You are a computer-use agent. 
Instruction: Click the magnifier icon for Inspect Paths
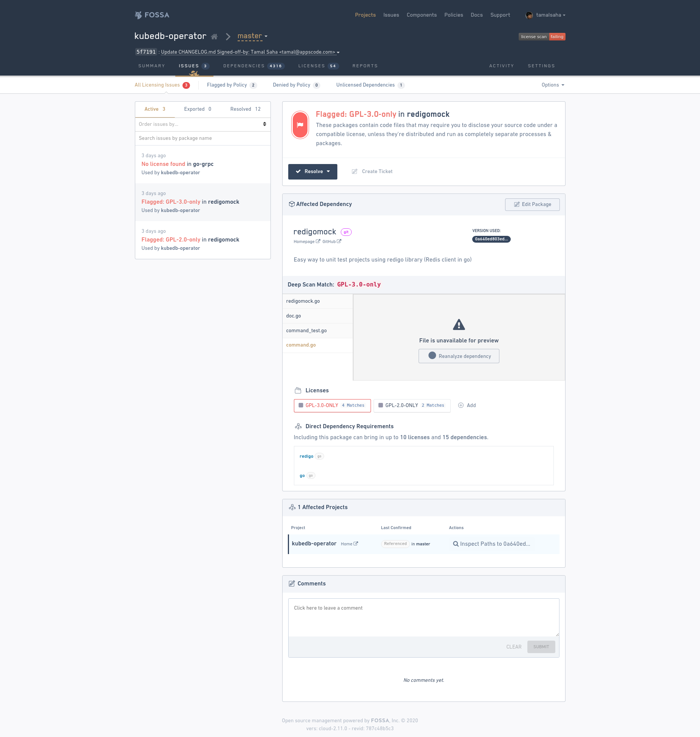tap(456, 544)
